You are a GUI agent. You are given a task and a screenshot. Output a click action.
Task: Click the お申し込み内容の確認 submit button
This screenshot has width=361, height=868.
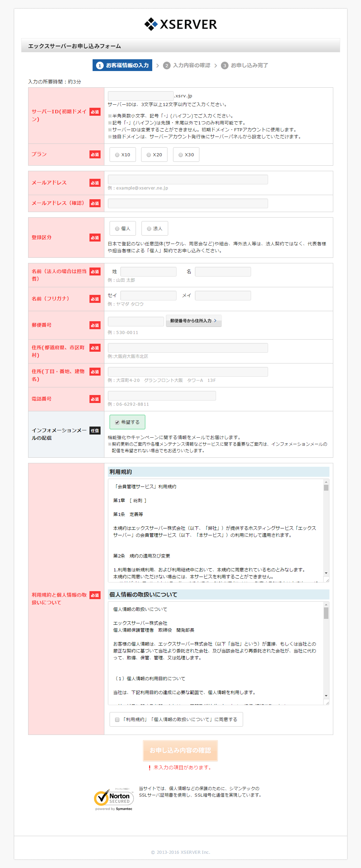click(180, 751)
